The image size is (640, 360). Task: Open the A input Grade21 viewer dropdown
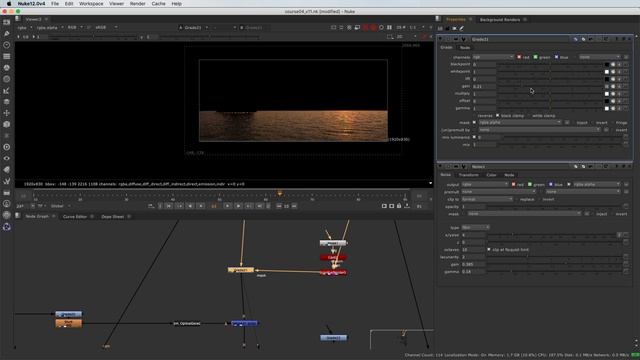pos(193,27)
